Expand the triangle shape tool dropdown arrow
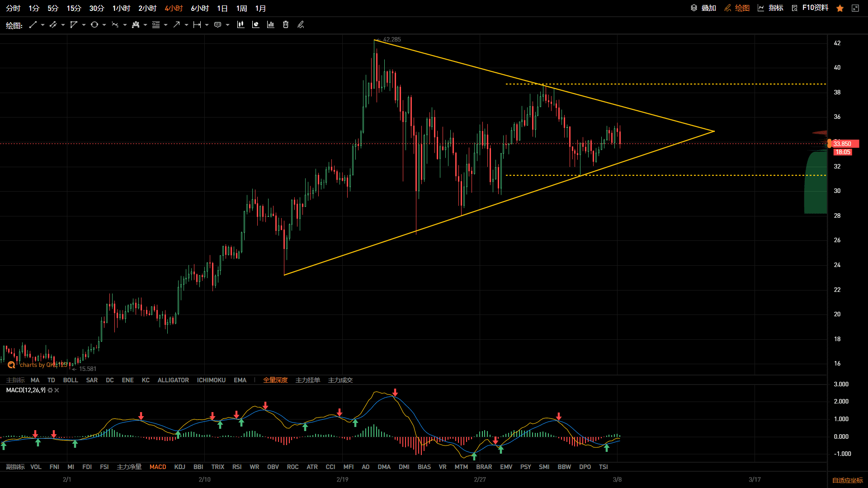 [x=84, y=25]
